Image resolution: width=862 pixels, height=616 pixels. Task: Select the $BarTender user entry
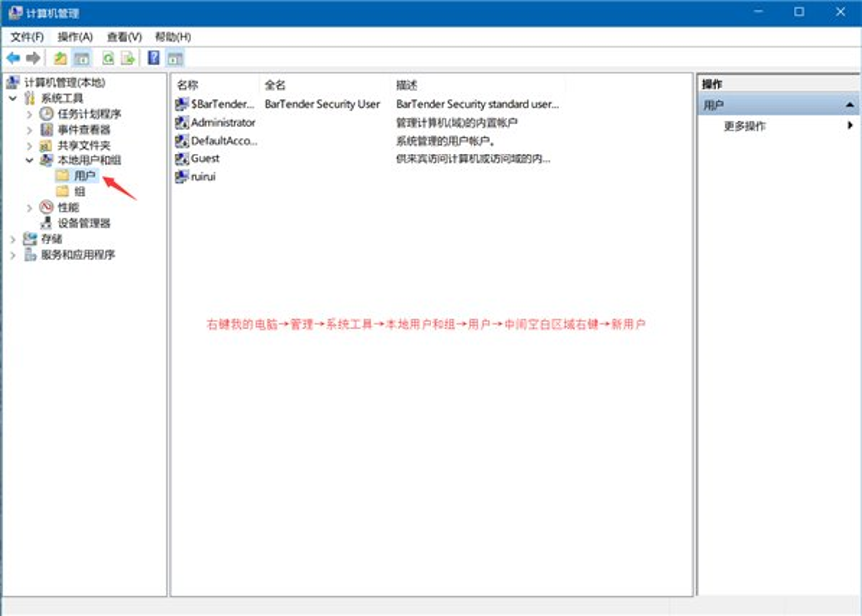(222, 104)
